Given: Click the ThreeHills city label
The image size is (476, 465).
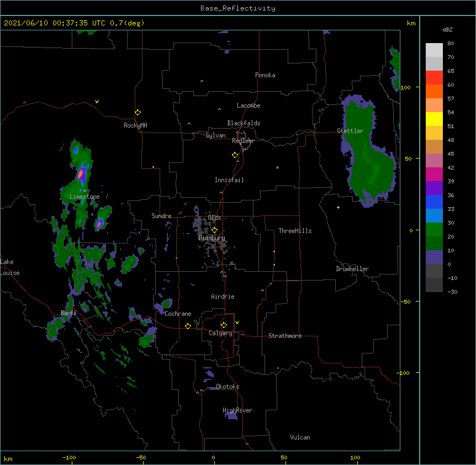Looking at the screenshot, I should tap(295, 231).
